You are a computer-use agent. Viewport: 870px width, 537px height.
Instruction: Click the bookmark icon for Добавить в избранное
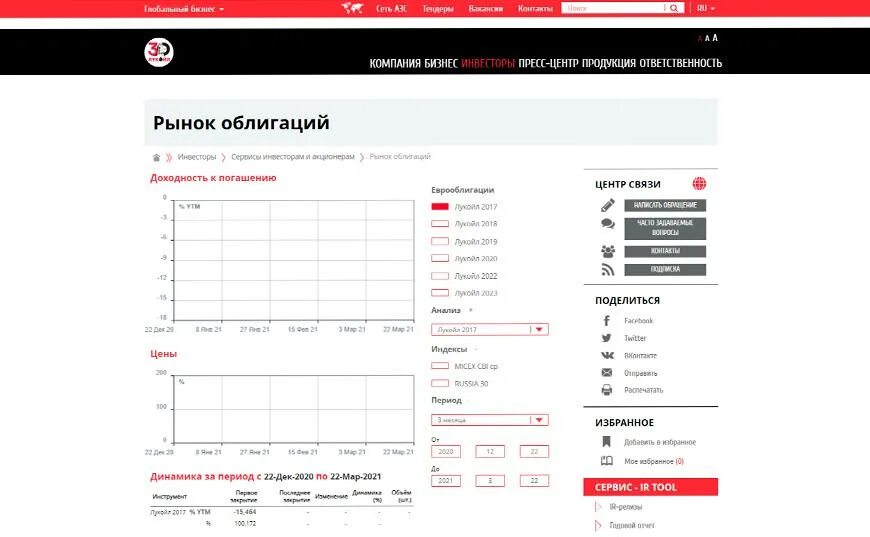click(606, 442)
